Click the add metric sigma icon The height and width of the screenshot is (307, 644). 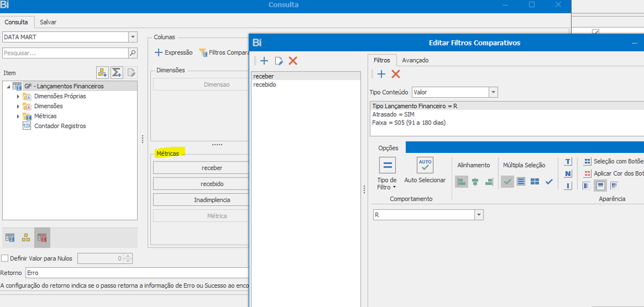tap(117, 73)
